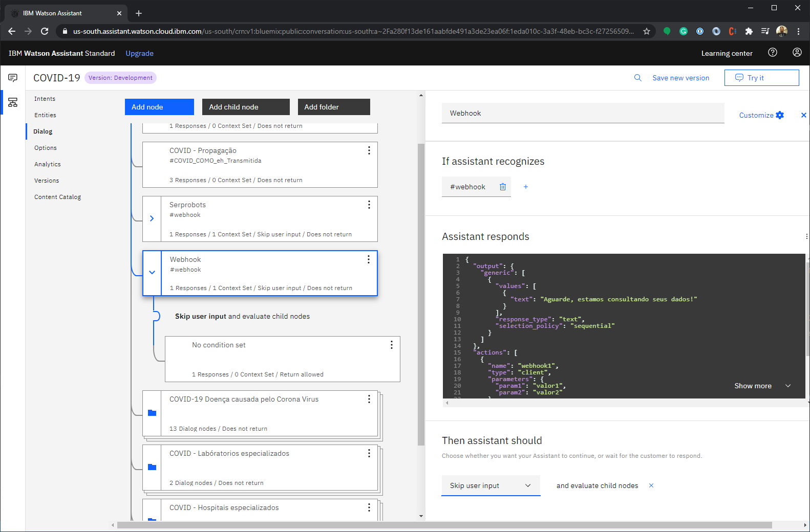Click the Version: Development tag

click(x=120, y=78)
